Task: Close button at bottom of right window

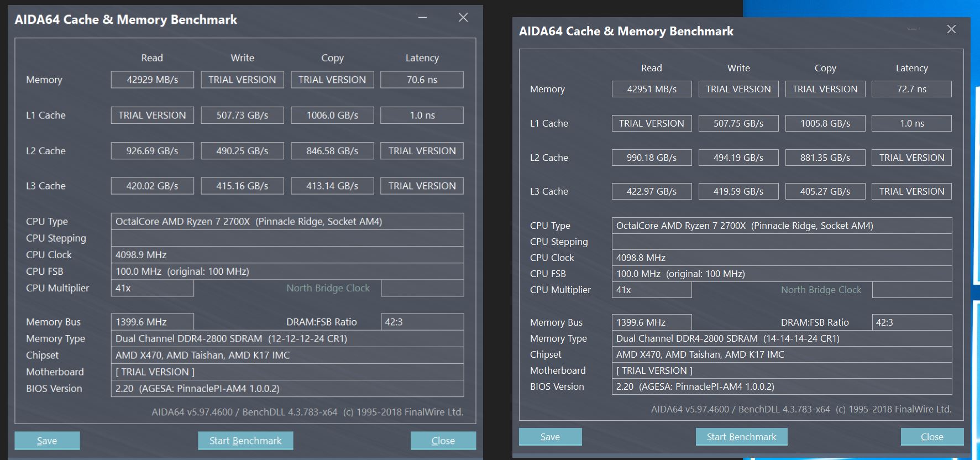Action: click(x=932, y=437)
